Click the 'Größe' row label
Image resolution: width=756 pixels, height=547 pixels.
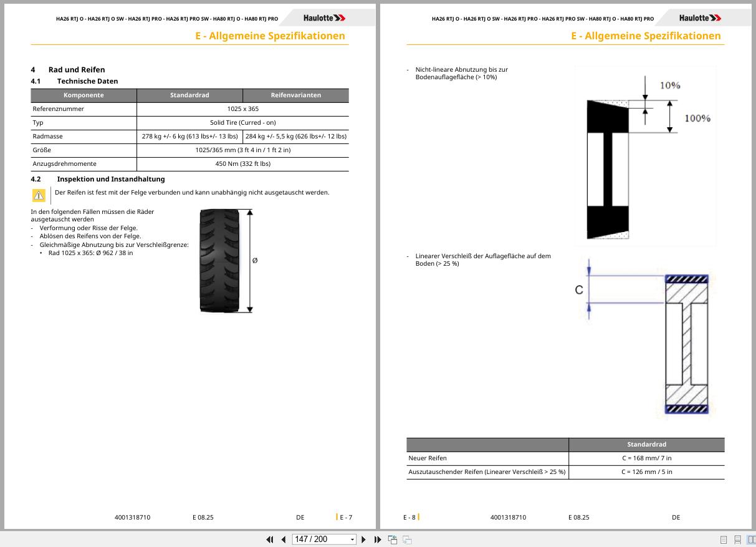tap(42, 150)
